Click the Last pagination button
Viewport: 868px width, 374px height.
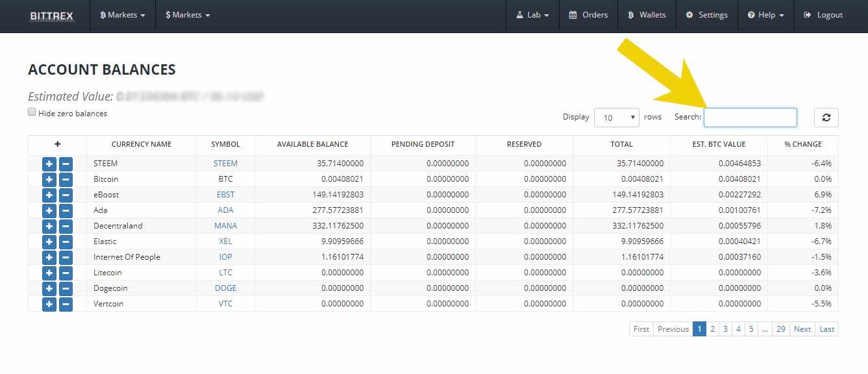pos(827,329)
